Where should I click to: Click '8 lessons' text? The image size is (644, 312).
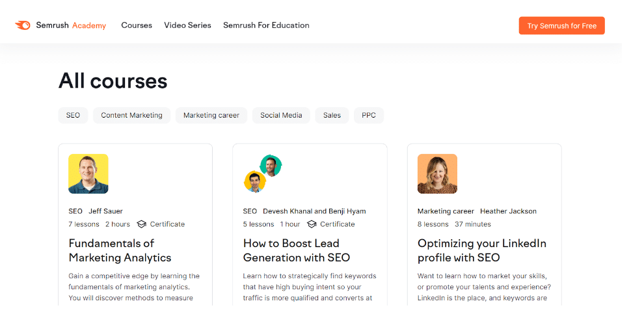click(x=433, y=224)
